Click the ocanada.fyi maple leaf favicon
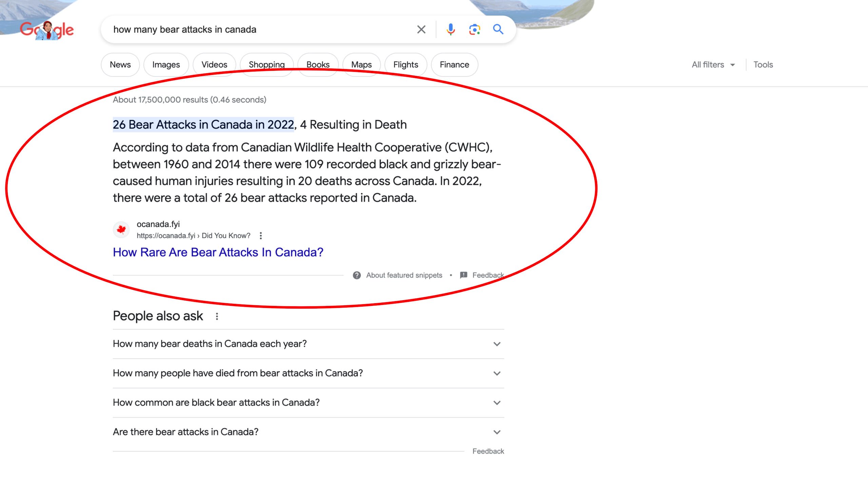The image size is (868, 478). [x=121, y=230]
